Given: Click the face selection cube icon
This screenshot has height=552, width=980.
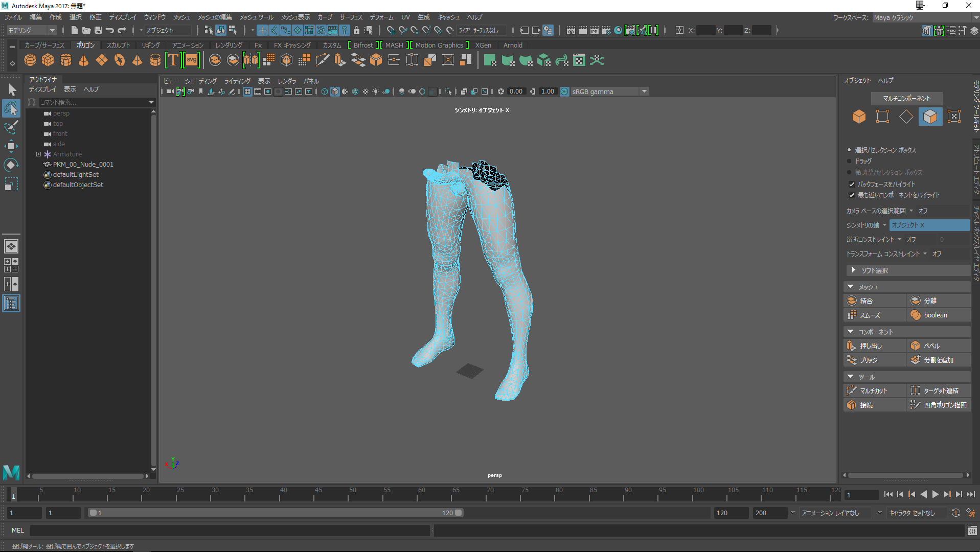Looking at the screenshot, I should 929,117.
